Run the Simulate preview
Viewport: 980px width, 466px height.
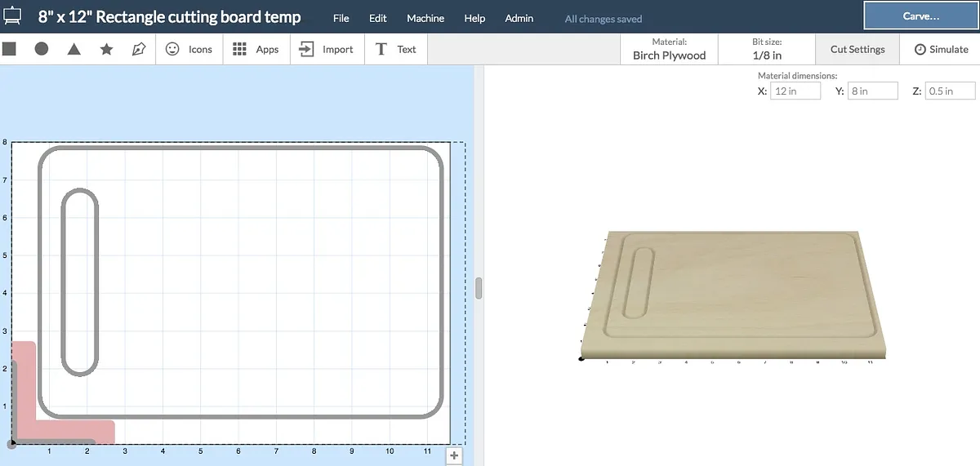941,49
